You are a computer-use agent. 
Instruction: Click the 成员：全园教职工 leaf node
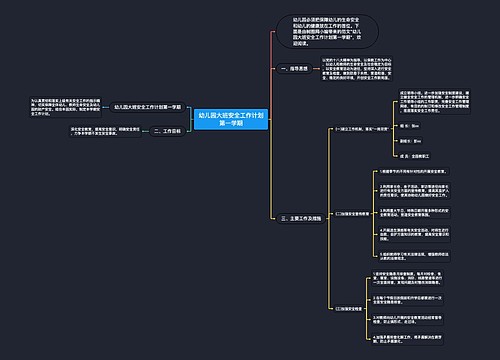click(414, 156)
